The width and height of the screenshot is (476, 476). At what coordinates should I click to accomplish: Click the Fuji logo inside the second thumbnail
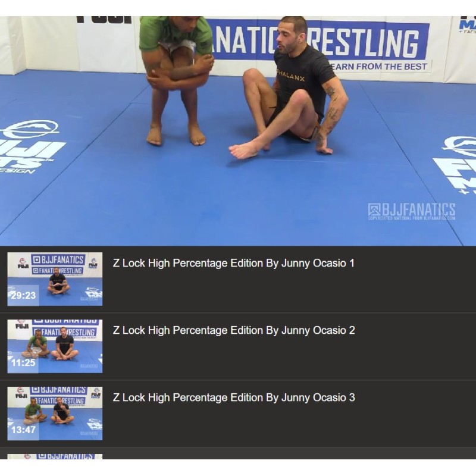click(22, 324)
